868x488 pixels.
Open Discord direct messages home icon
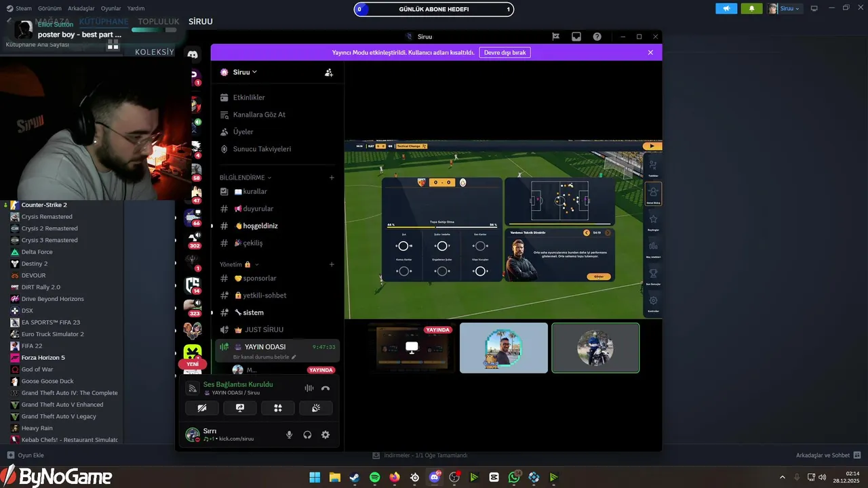pyautogui.click(x=193, y=55)
